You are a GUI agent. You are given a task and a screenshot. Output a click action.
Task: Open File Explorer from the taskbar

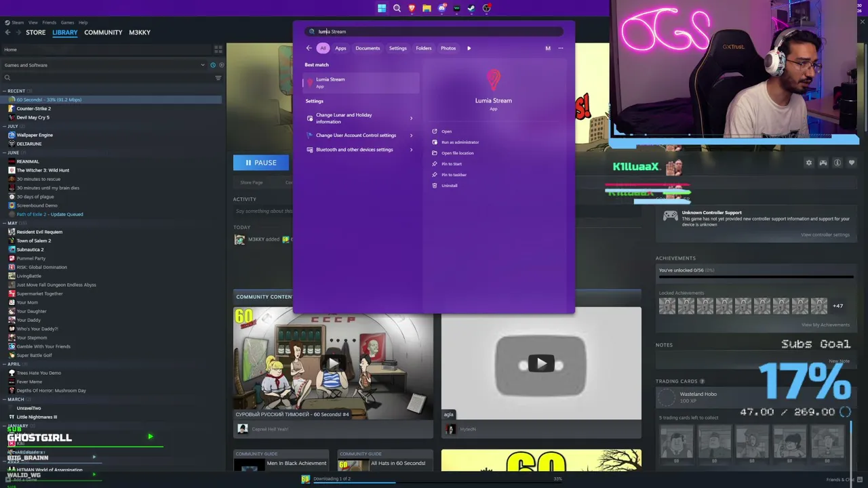(x=427, y=8)
